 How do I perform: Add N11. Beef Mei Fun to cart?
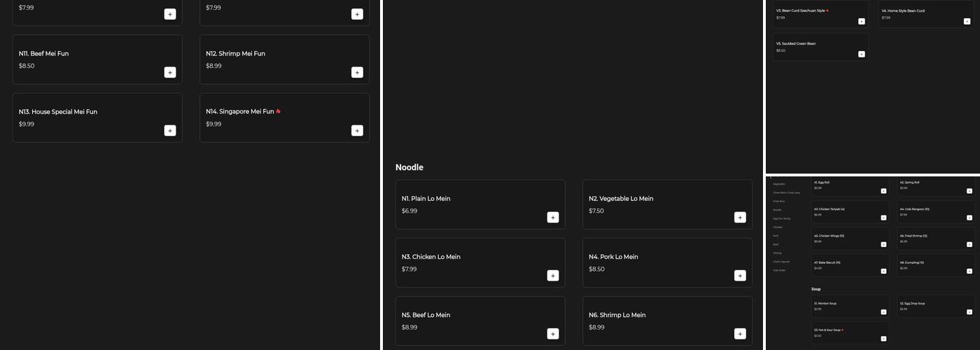(x=170, y=72)
